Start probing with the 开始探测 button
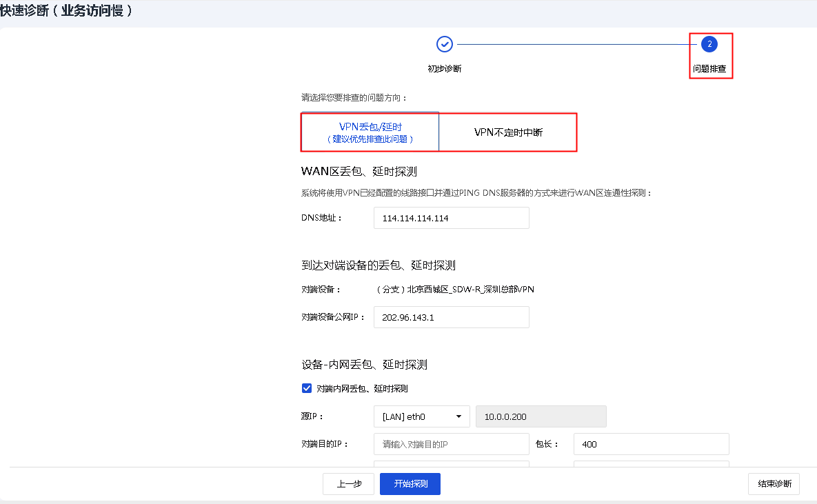Screen dimensions: 817x504 [410, 484]
